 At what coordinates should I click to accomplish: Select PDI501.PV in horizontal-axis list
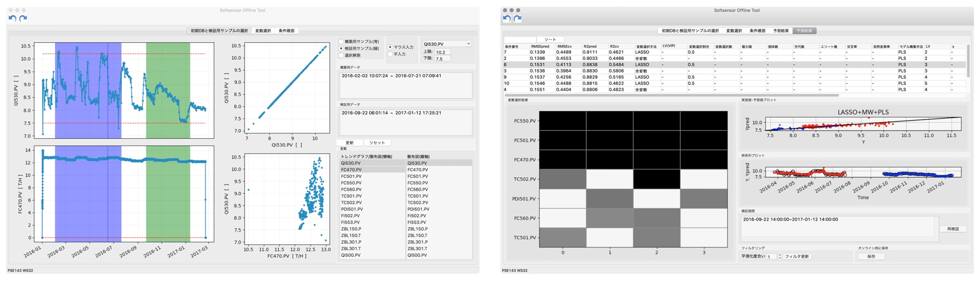373,209
